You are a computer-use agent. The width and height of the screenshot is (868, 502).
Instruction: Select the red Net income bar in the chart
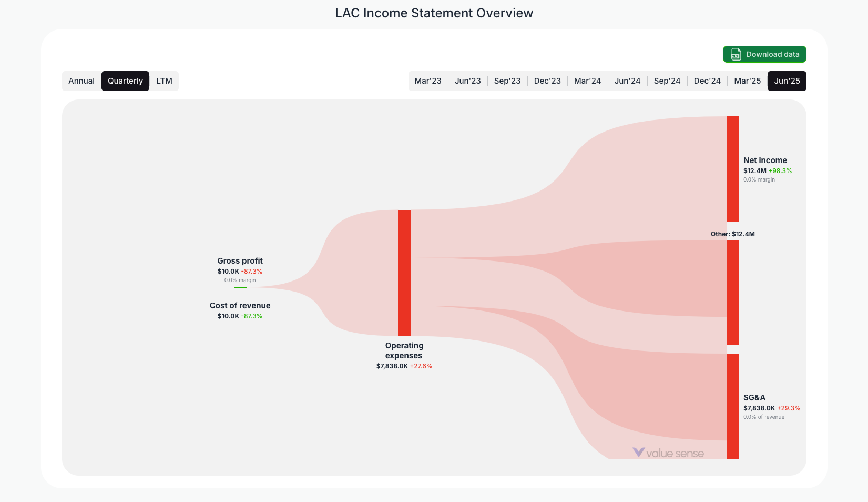pos(732,168)
